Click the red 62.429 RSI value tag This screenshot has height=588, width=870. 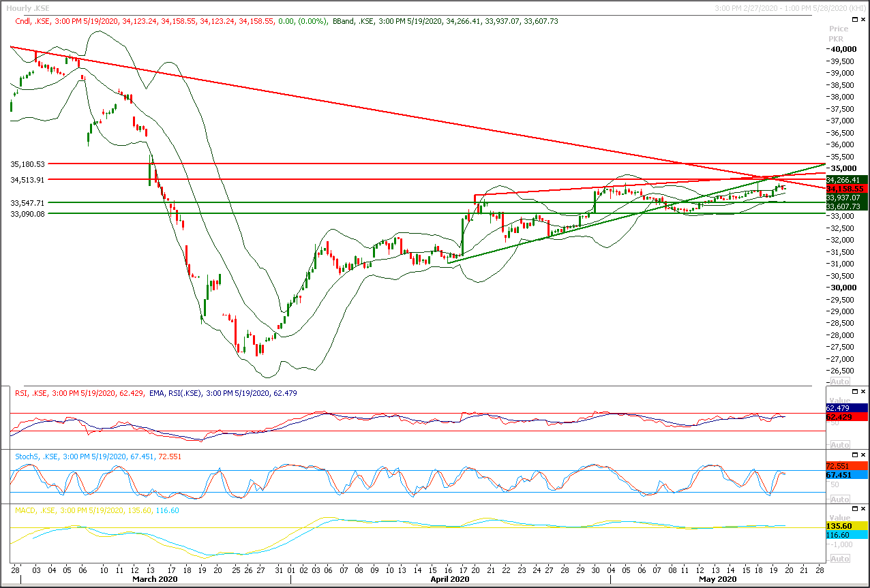click(x=846, y=416)
